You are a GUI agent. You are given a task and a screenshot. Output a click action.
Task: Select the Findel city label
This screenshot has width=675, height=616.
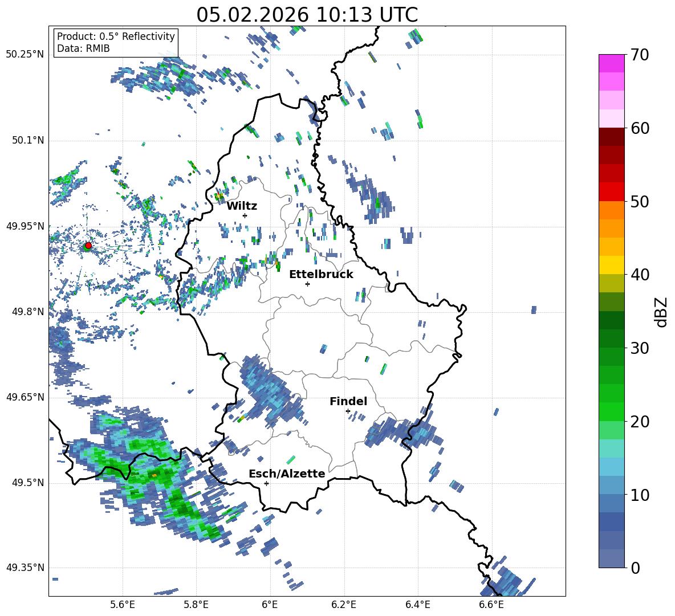click(348, 401)
